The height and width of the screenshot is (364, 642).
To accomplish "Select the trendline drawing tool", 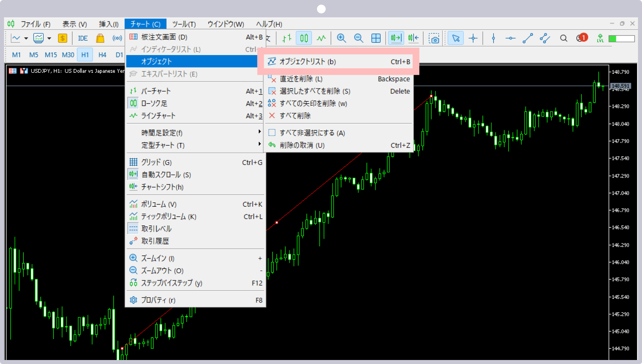I will pos(528,38).
